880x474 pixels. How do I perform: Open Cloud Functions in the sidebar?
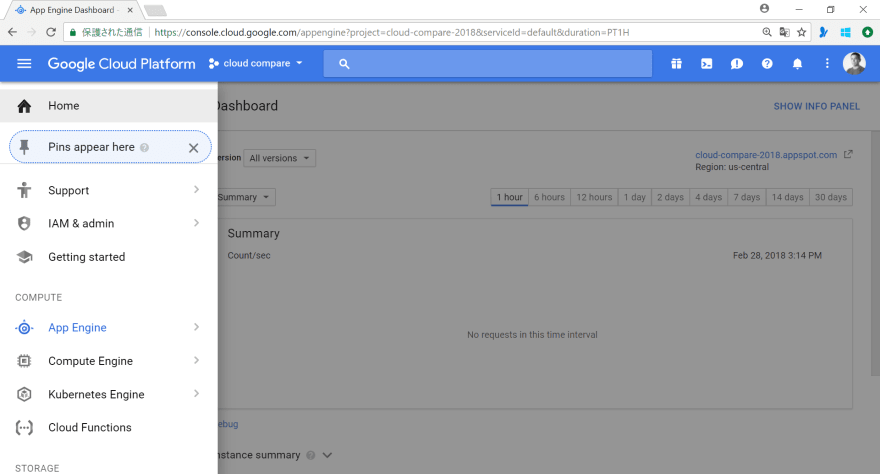[109, 427]
